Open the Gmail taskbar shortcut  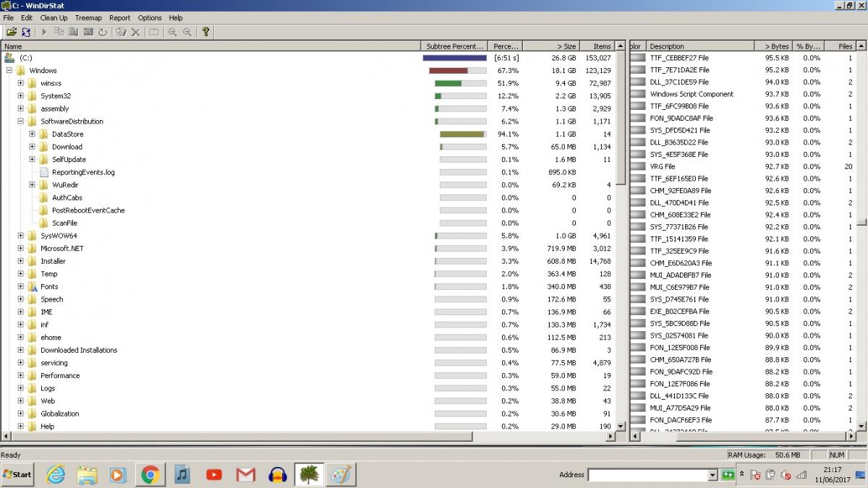[246, 475]
